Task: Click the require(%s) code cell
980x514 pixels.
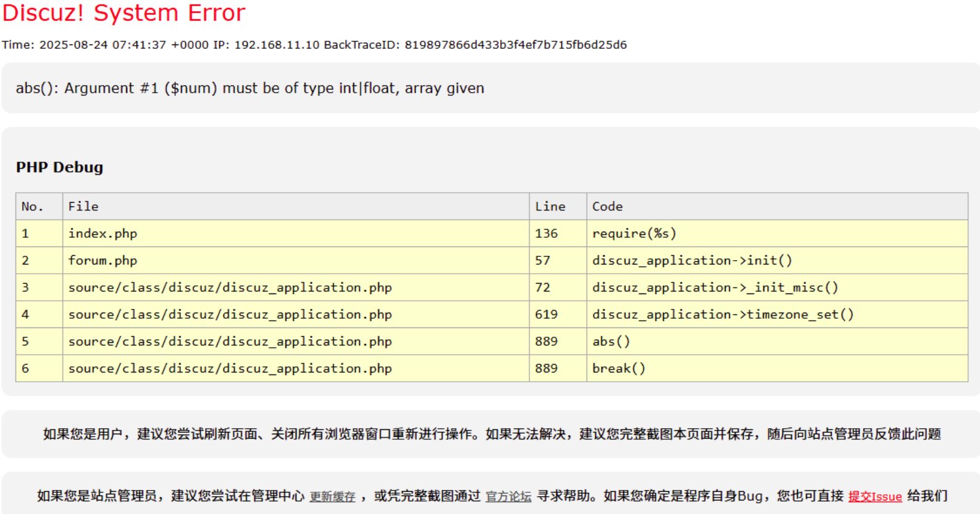Action: (777, 234)
